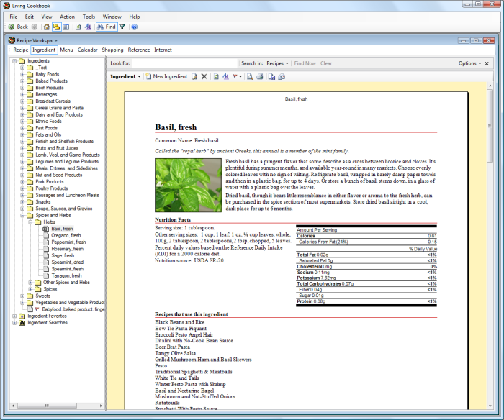Click the greyed Forward navigation icon
The width and height of the screenshot is (504, 420).
pos(35,27)
